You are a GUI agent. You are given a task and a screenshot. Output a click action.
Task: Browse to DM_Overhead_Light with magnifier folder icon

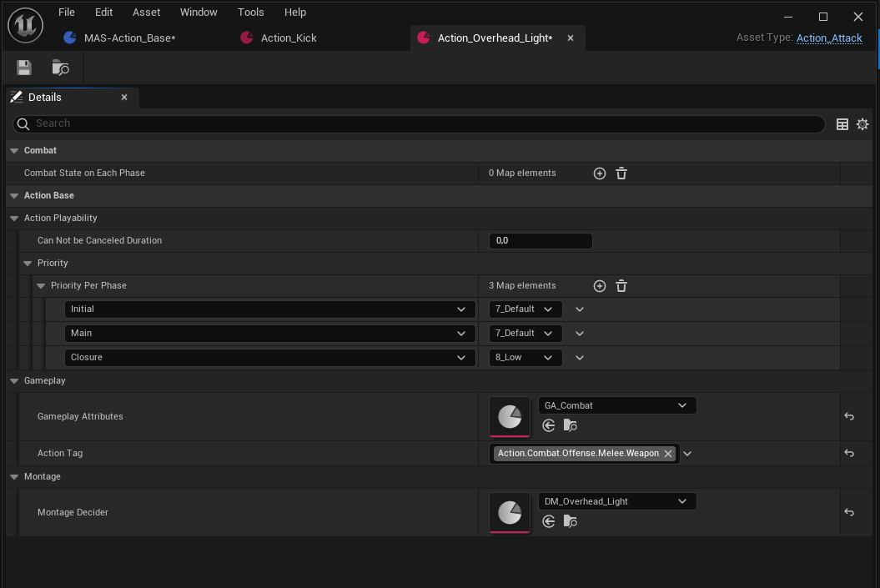(x=571, y=521)
